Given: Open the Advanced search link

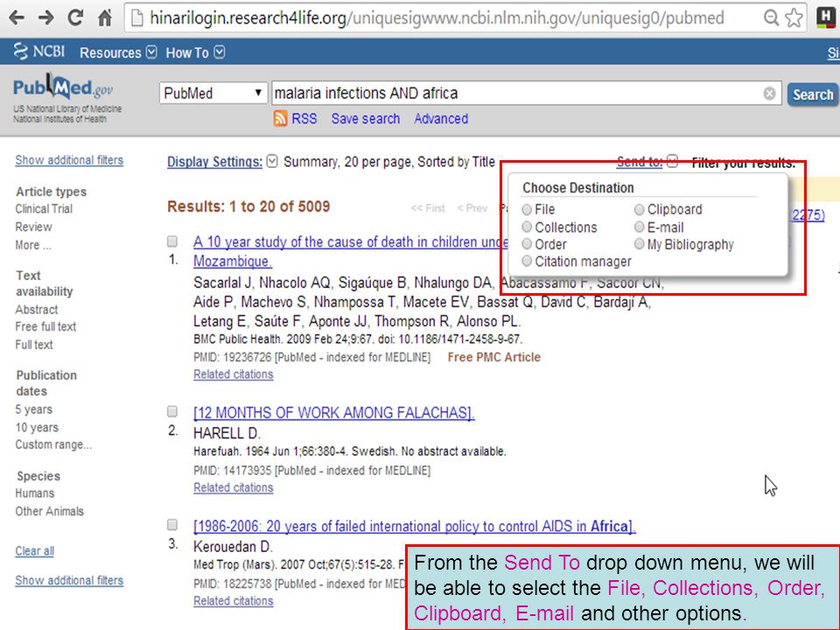Looking at the screenshot, I should point(441,118).
